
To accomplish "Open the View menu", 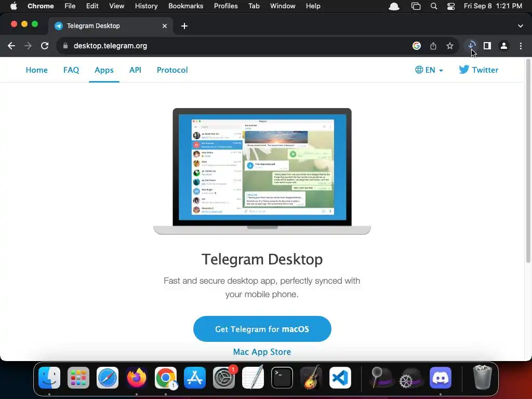I will click(x=117, y=6).
